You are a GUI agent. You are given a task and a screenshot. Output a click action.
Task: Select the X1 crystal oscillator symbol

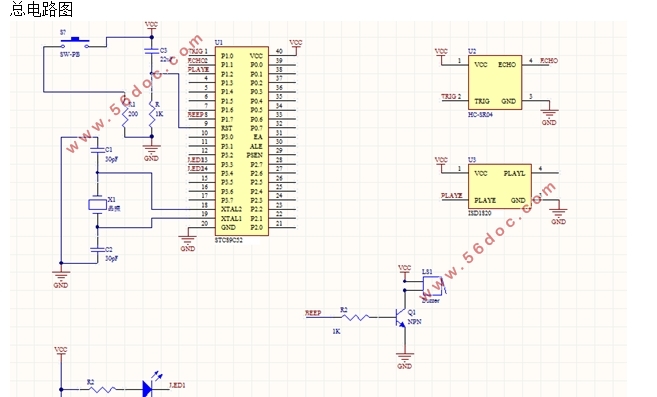click(97, 205)
